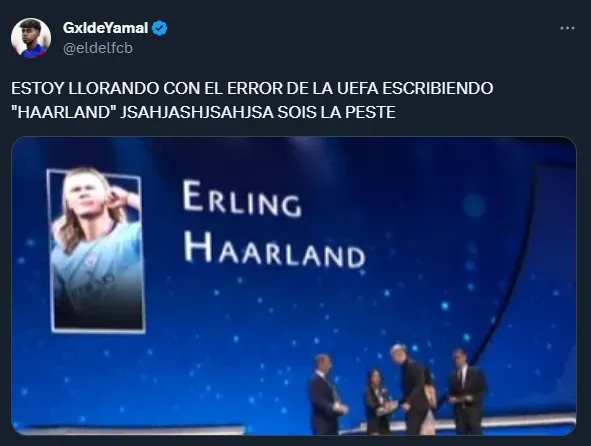This screenshot has height=446, width=591.
Task: Open the GxldeYamal profile avatar
Action: coord(31,38)
